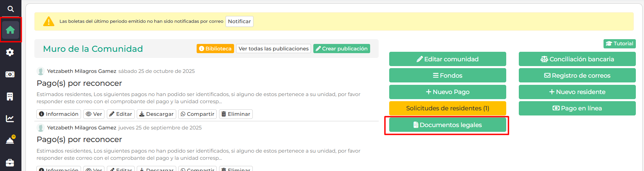Open the first Pago(s) por reconocer title

click(79, 83)
